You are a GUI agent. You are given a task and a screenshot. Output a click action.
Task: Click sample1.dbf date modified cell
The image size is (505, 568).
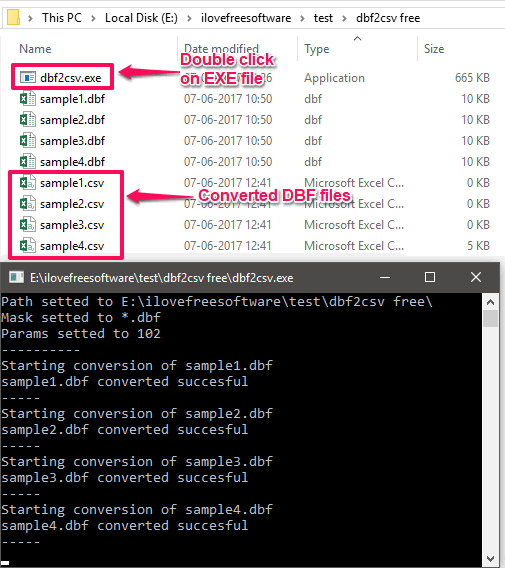228,99
